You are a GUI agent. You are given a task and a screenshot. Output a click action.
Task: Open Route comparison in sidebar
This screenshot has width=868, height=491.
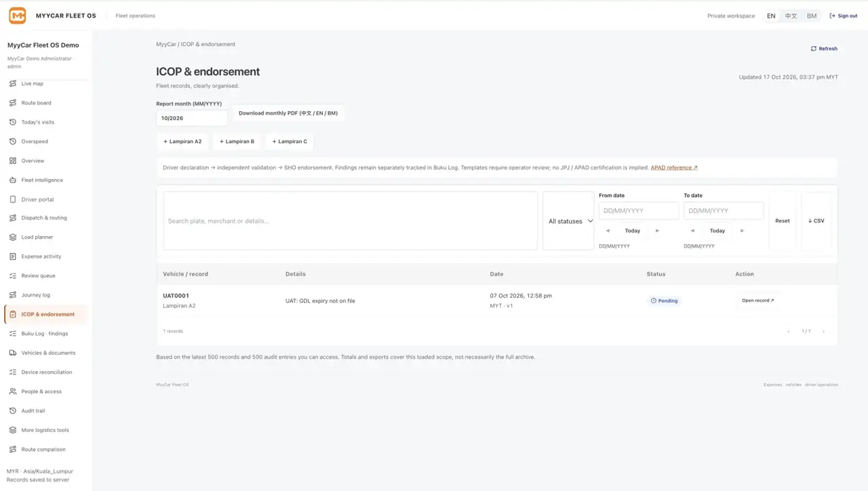coord(46,450)
